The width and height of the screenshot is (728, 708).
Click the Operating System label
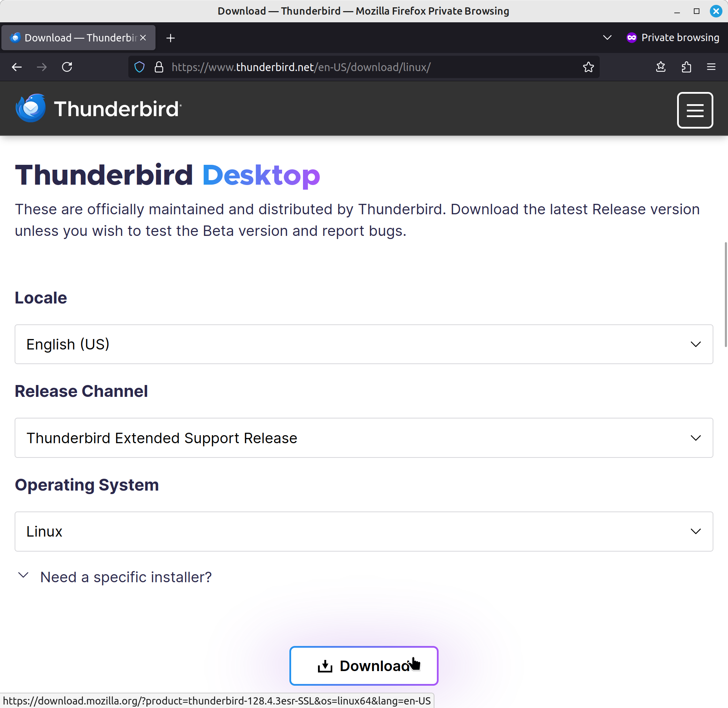click(x=87, y=485)
